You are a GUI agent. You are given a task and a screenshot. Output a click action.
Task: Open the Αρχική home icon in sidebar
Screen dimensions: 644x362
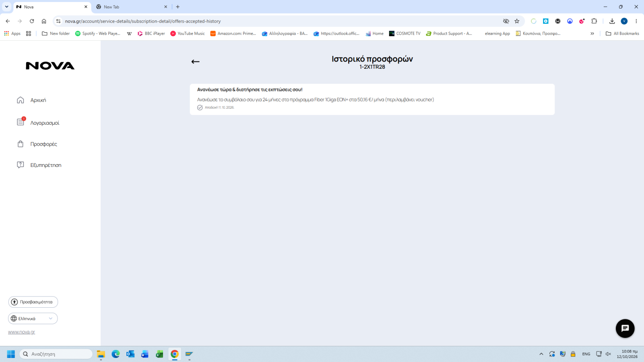[x=21, y=100]
